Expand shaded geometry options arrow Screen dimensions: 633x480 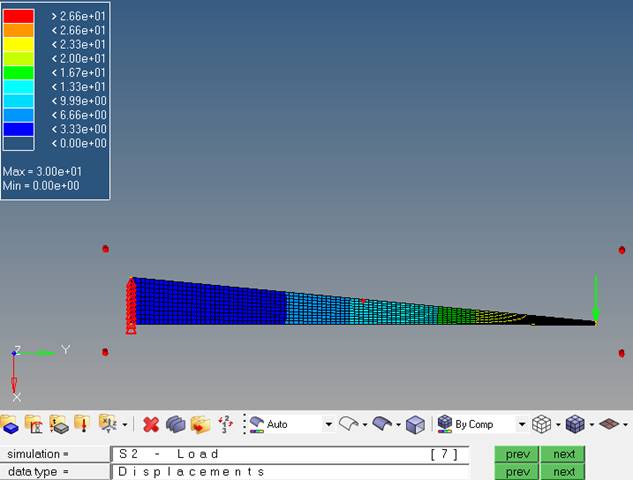click(x=398, y=425)
